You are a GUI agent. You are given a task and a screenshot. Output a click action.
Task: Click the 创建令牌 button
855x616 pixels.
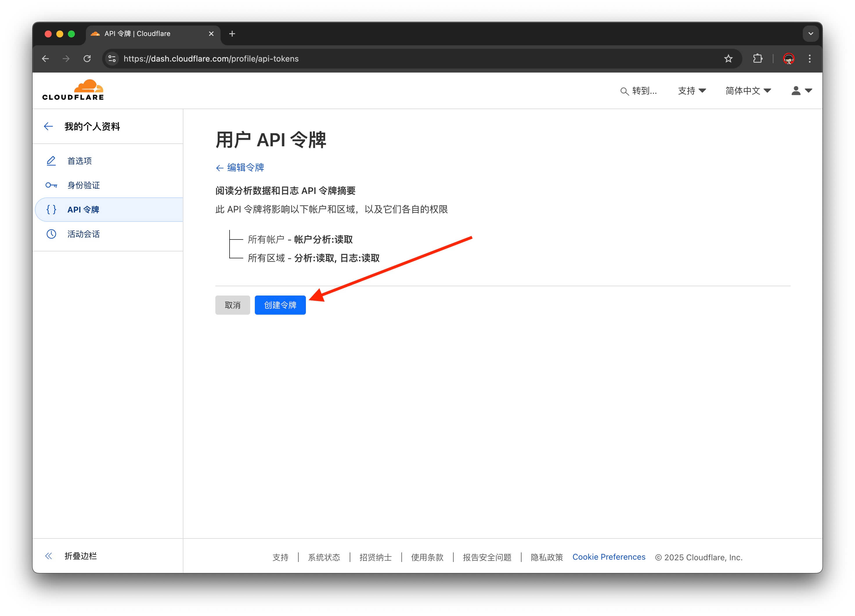pyautogui.click(x=280, y=305)
